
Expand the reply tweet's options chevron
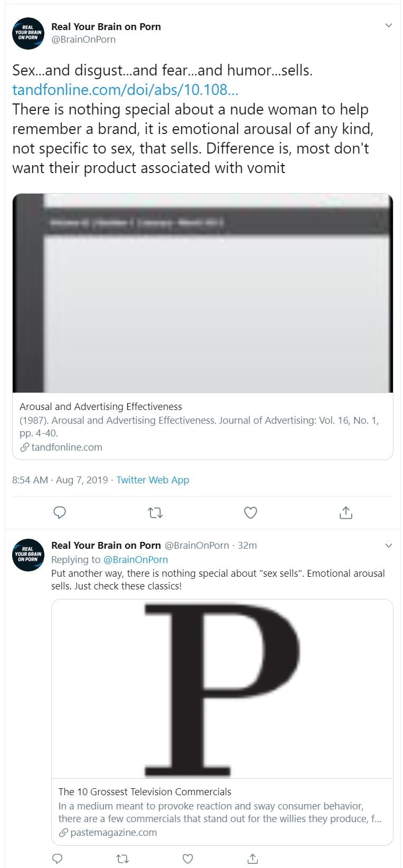click(x=389, y=545)
